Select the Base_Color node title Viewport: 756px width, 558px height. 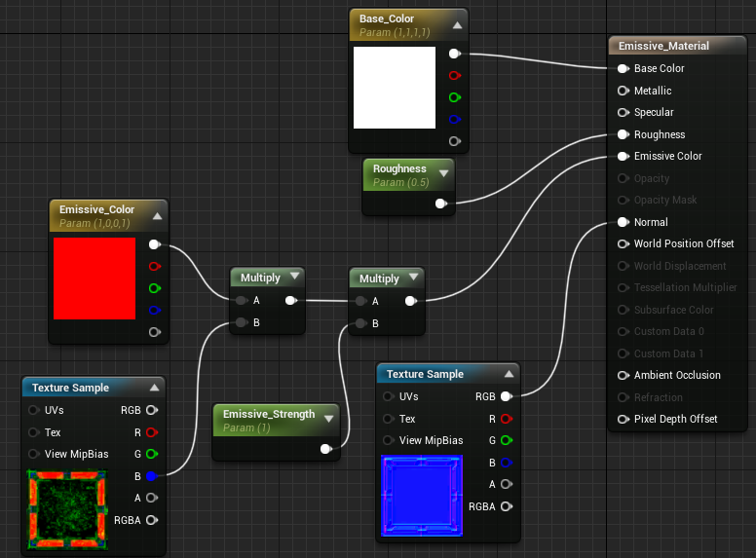(387, 19)
